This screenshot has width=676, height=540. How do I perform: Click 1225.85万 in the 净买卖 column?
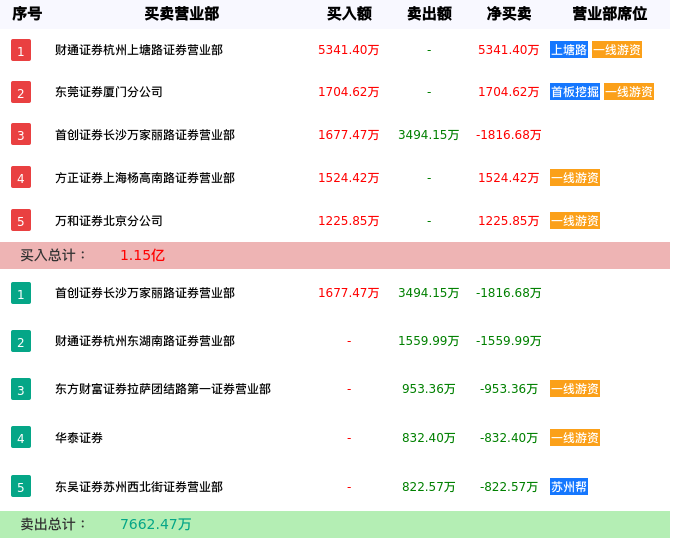click(x=509, y=221)
